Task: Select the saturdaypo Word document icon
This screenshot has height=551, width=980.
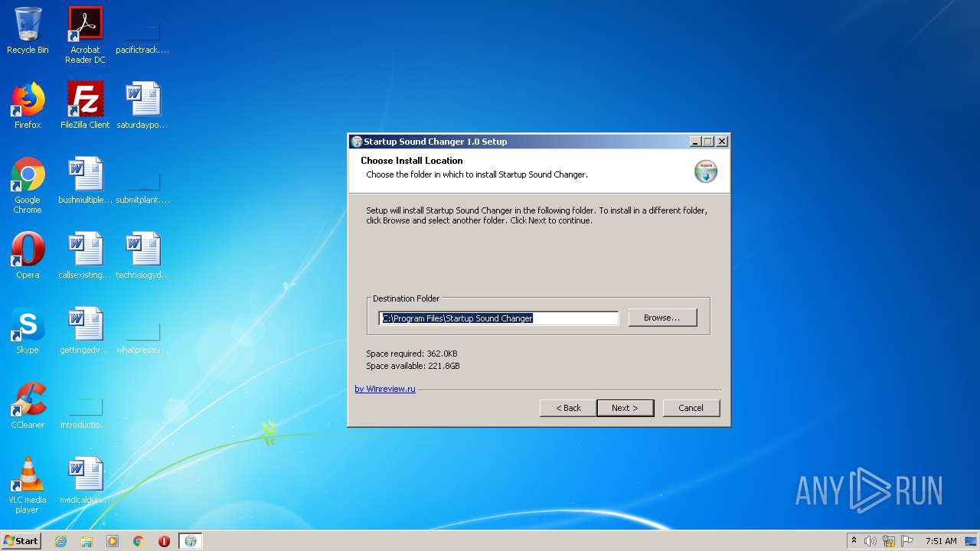Action: [142, 106]
